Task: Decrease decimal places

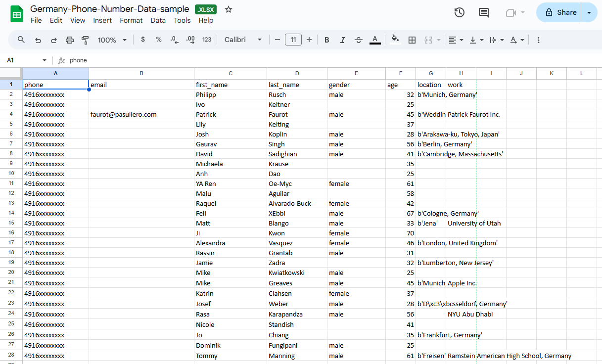Action: 174,40
